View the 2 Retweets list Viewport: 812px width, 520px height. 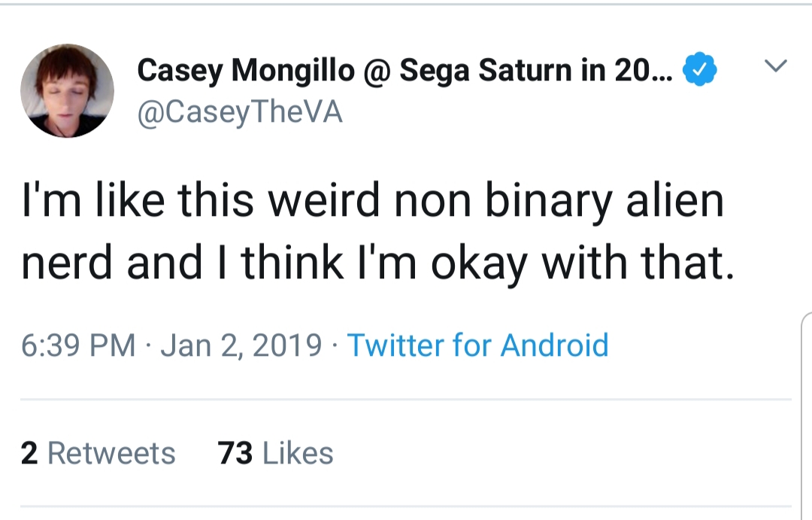[x=98, y=452]
